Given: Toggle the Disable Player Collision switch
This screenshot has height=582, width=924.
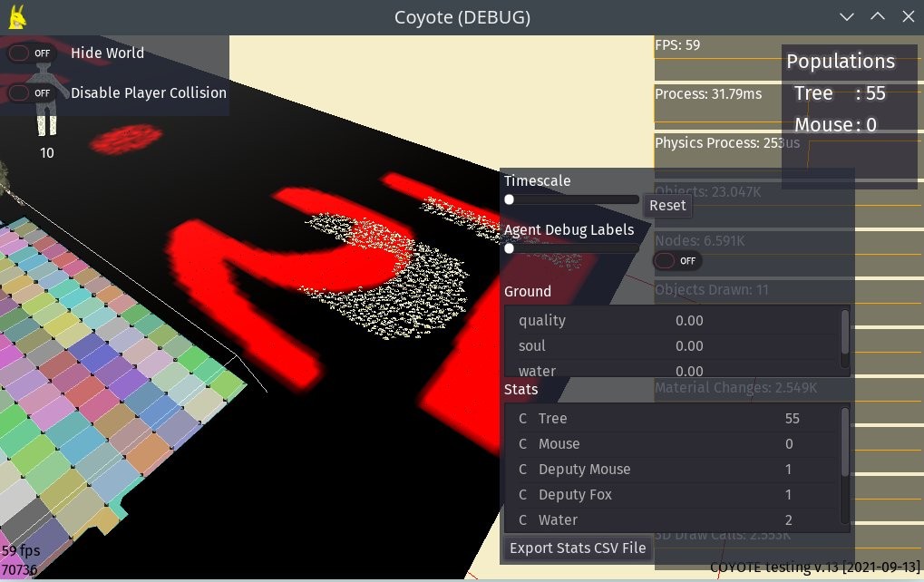Looking at the screenshot, I should (31, 93).
